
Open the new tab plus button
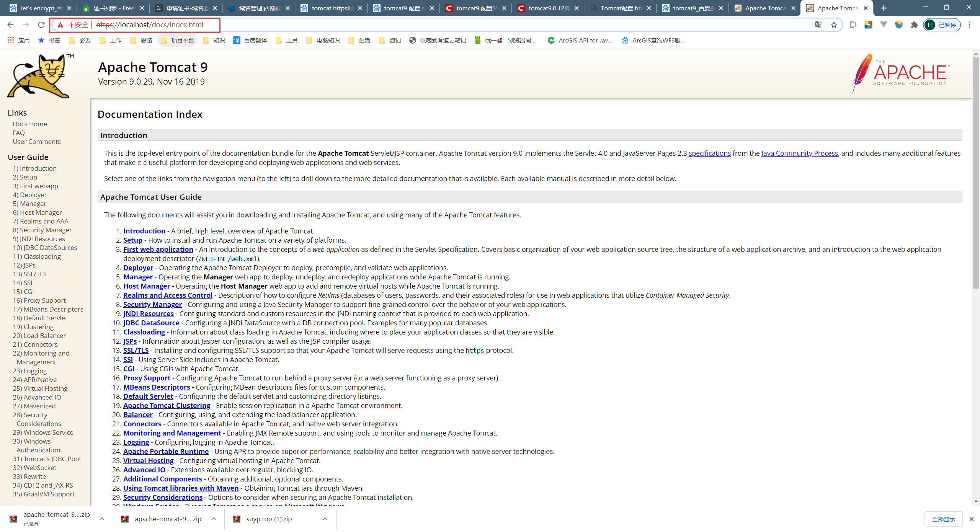tap(884, 8)
